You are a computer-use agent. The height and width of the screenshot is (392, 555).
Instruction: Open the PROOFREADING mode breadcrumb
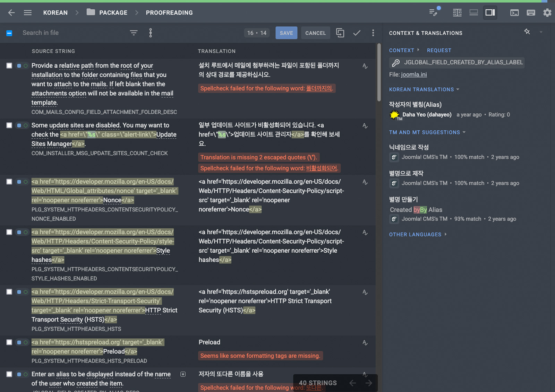pyautogui.click(x=169, y=12)
